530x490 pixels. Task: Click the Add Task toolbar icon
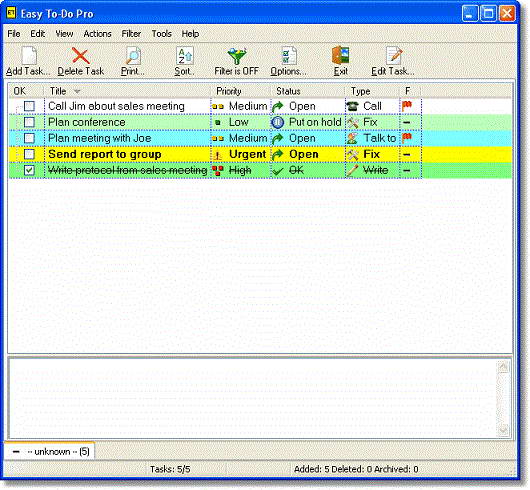click(x=29, y=55)
